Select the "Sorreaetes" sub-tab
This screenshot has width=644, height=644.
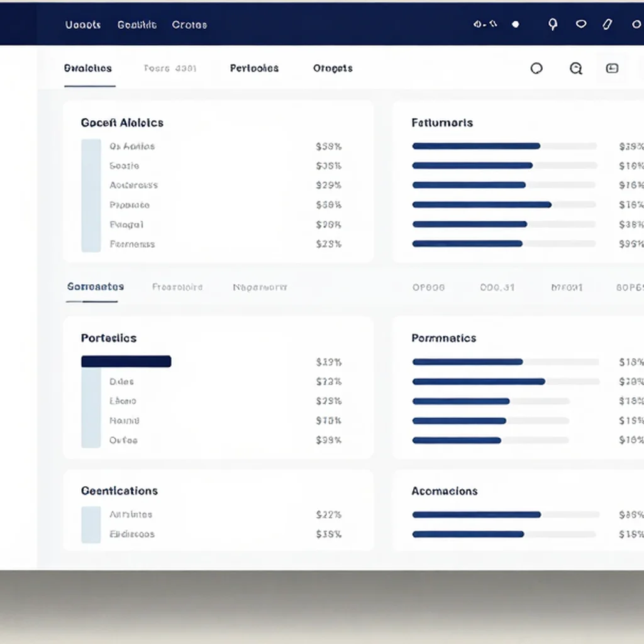(96, 287)
